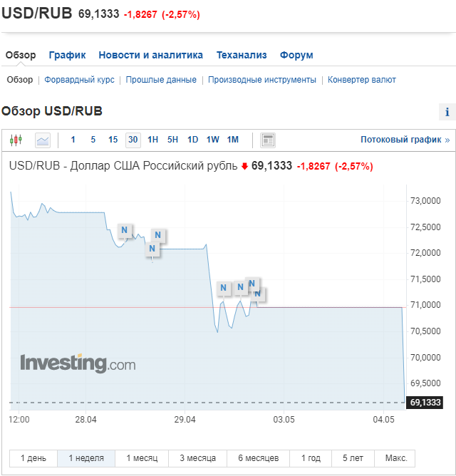The image size is (456, 476).
Task: Open the lowest news marker after 28.04
Action: pyautogui.click(x=152, y=249)
